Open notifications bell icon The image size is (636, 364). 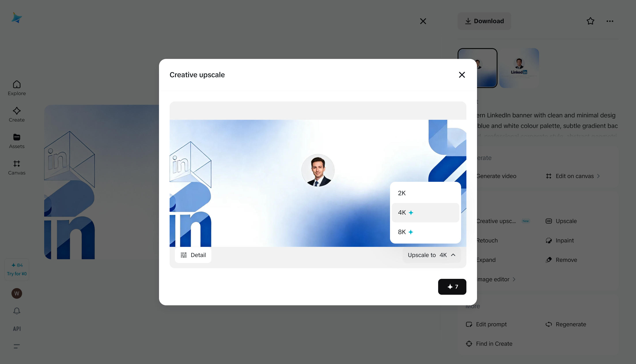pyautogui.click(x=17, y=311)
